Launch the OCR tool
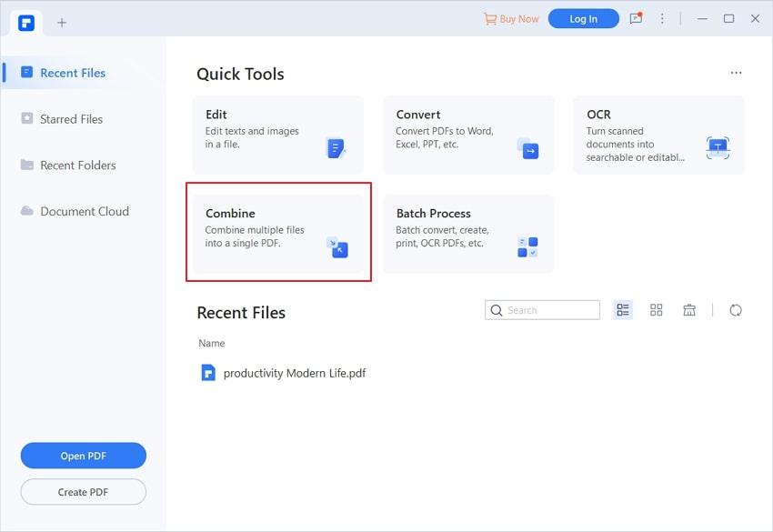This screenshot has width=773, height=532. coord(659,135)
